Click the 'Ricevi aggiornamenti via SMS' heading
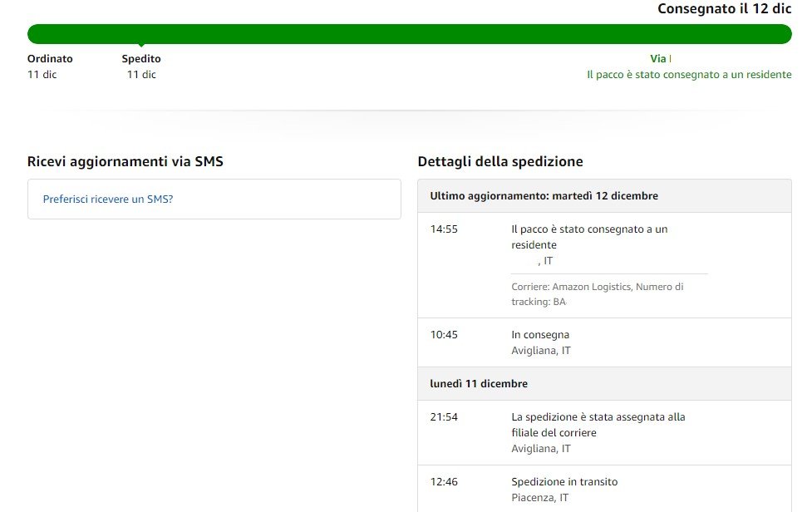812x512 pixels. tap(125, 162)
